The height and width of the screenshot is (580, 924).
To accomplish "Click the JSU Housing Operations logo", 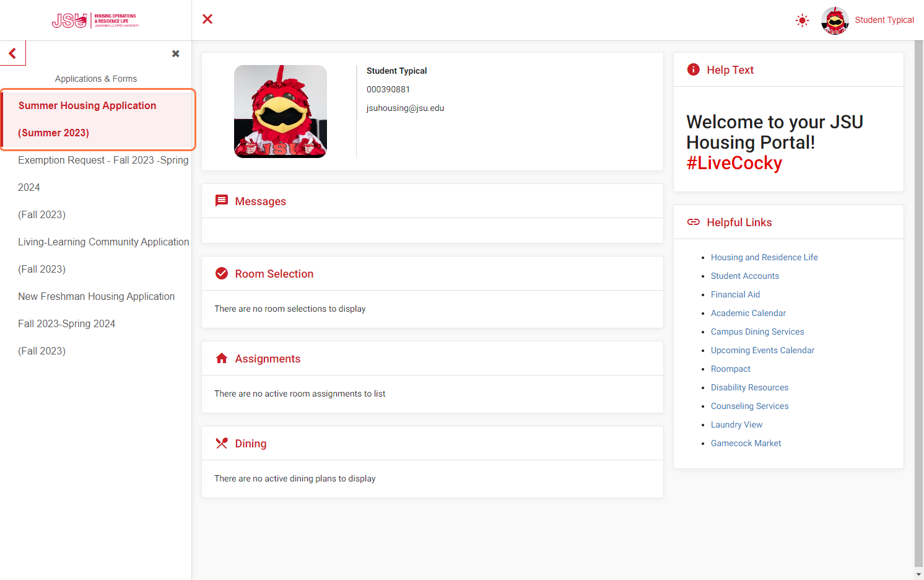I will 95,20.
